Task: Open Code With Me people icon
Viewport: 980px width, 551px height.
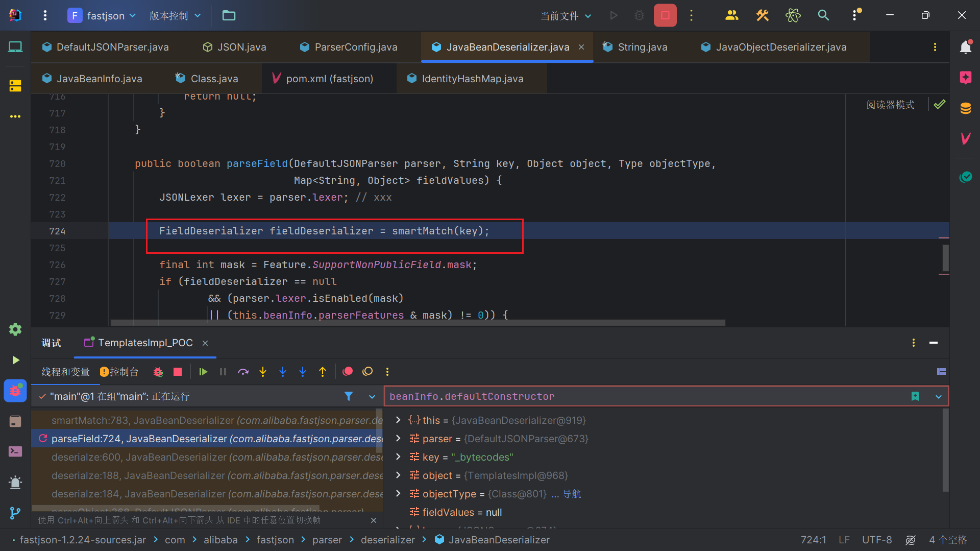Action: coord(732,16)
